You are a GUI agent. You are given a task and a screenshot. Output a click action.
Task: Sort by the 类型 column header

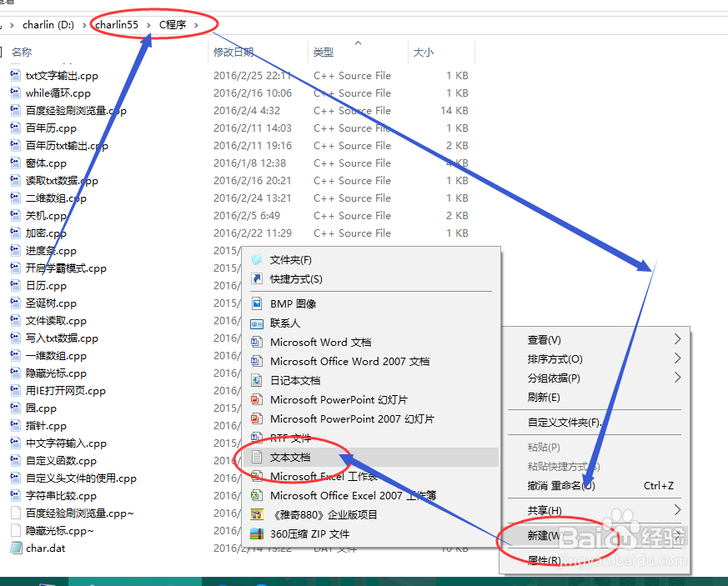coord(324,52)
